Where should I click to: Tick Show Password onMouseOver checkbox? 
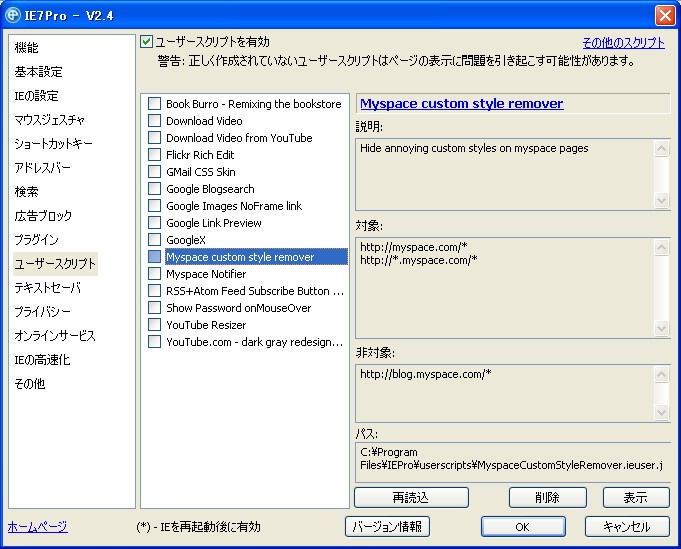[x=154, y=308]
